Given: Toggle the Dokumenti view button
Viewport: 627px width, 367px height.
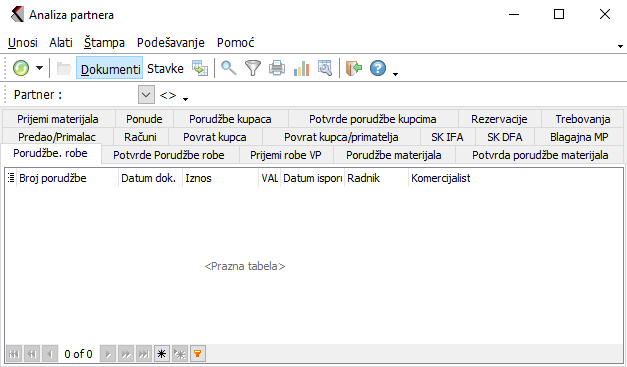Looking at the screenshot, I should point(110,68).
